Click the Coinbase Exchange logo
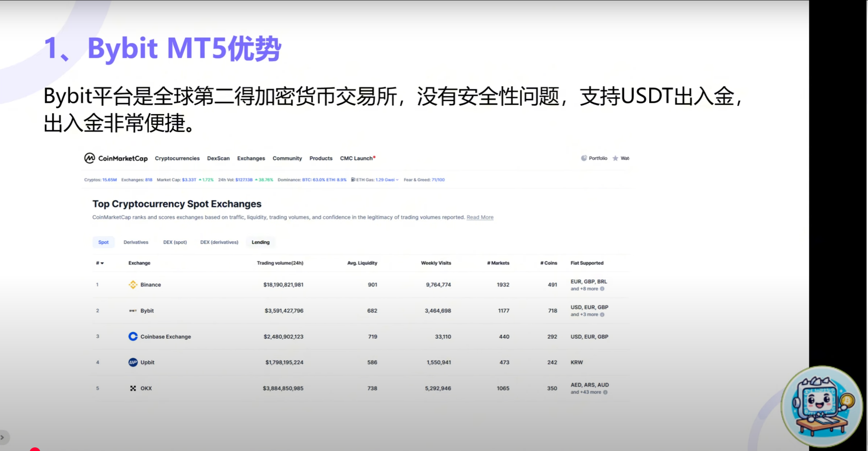The image size is (868, 451). click(133, 337)
